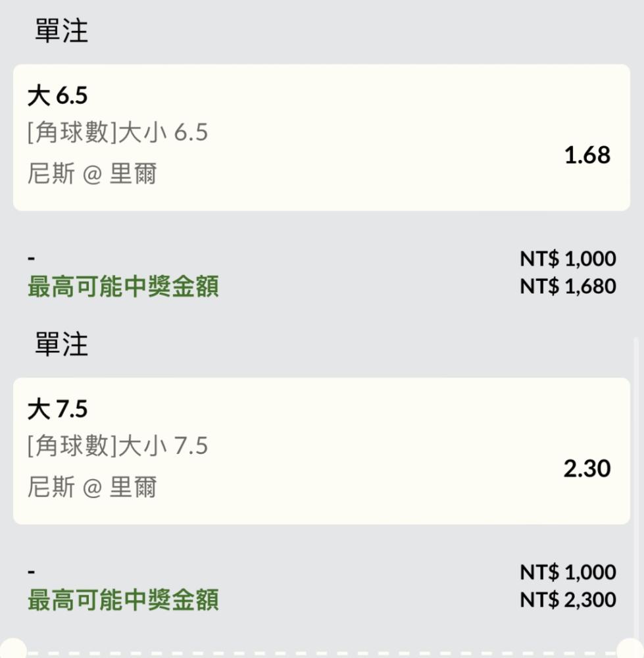644x658 pixels.
Task: Tap the dashed ticket divider line
Action: (x=322, y=654)
